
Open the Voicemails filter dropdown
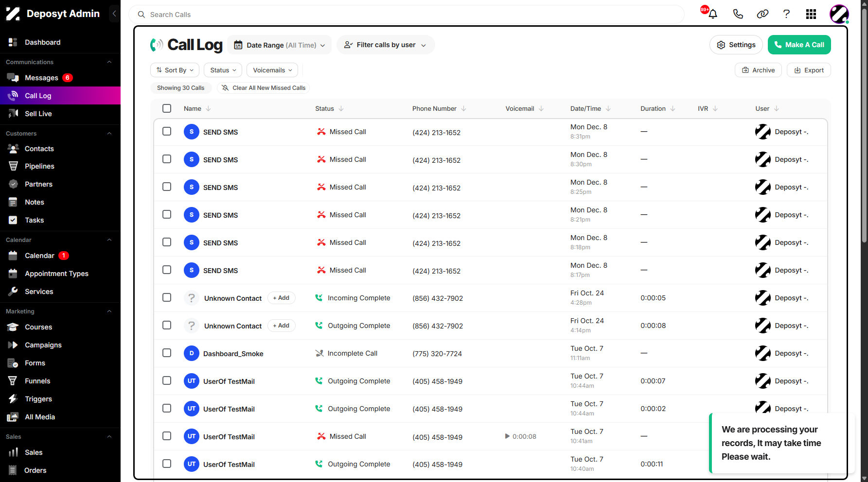(x=272, y=70)
